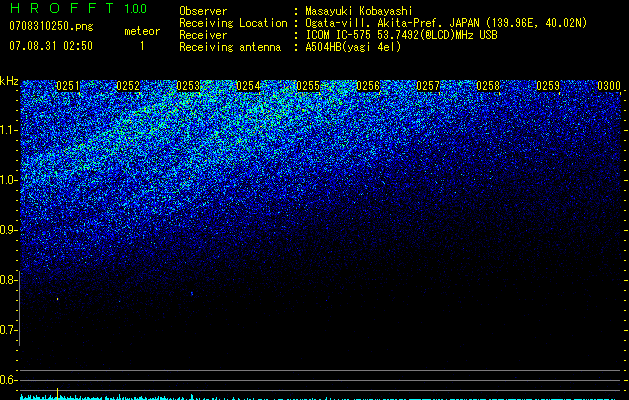This screenshot has width=629, height=400.
Task: Click the 0252 time marker
Action: pyautogui.click(x=128, y=86)
